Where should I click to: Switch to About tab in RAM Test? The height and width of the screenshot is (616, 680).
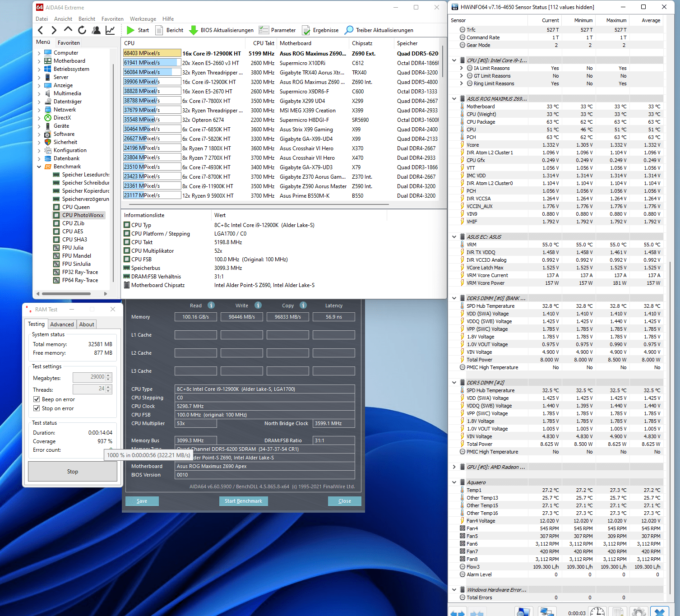87,324
